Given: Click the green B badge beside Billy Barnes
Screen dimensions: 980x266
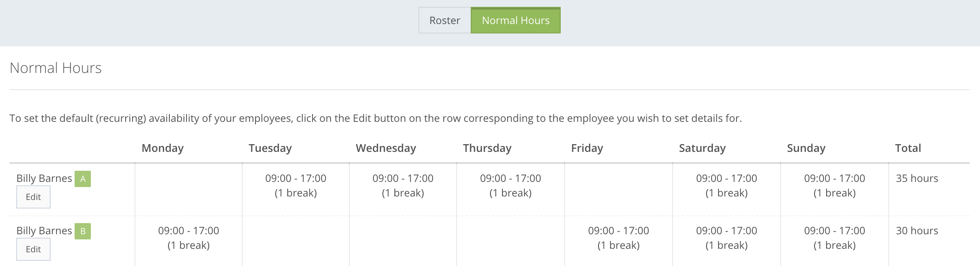Looking at the screenshot, I should (x=83, y=231).
